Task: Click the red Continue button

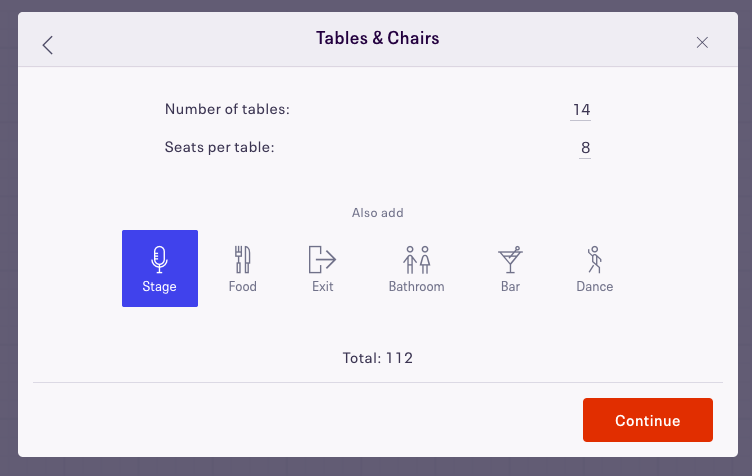Action: pyautogui.click(x=648, y=420)
